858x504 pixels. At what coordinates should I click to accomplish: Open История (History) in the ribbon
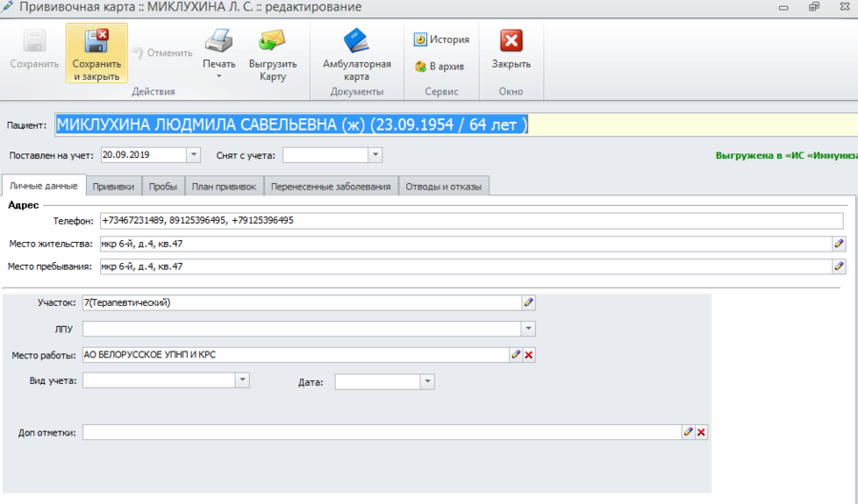(x=441, y=40)
